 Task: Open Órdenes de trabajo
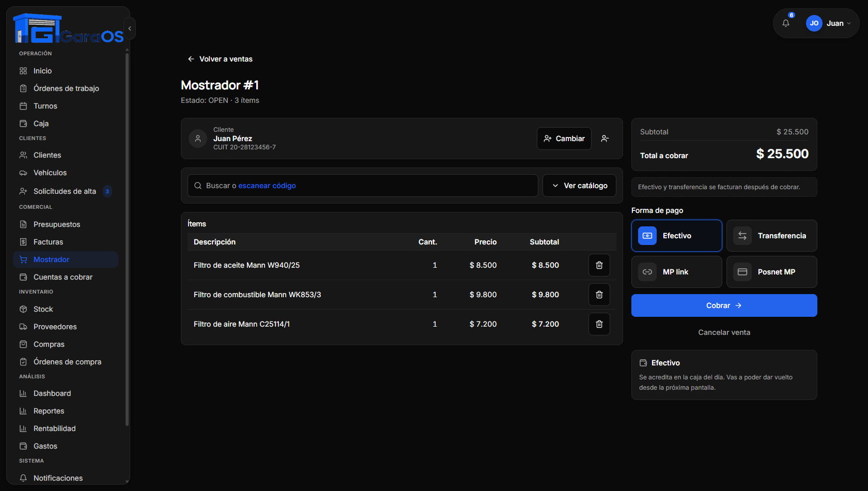(x=66, y=88)
